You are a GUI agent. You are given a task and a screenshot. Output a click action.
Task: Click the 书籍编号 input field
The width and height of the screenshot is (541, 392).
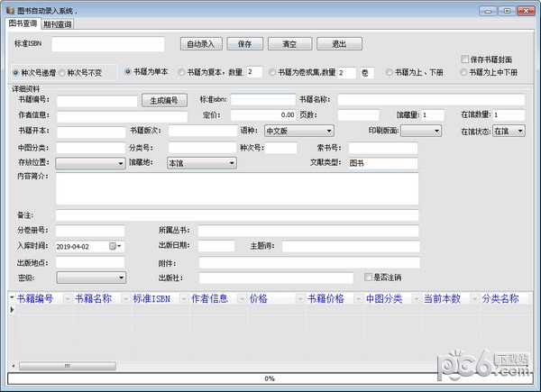point(97,101)
